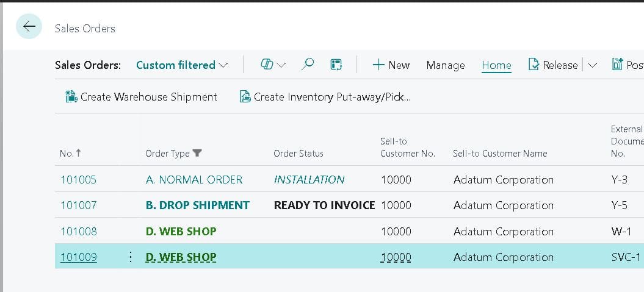The height and width of the screenshot is (292, 644).
Task: Click Create Inventory Put-away/Pick icon
Action: (245, 97)
